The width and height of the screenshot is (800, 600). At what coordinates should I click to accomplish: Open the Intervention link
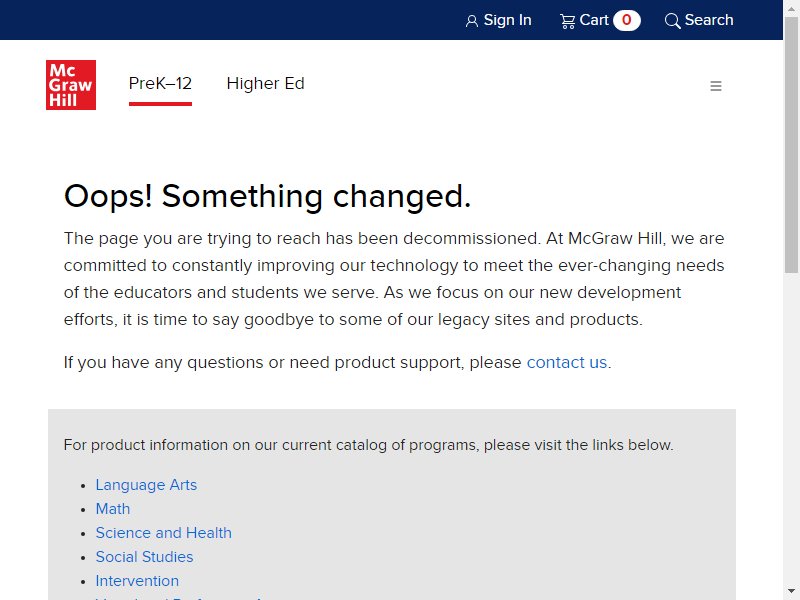137,581
